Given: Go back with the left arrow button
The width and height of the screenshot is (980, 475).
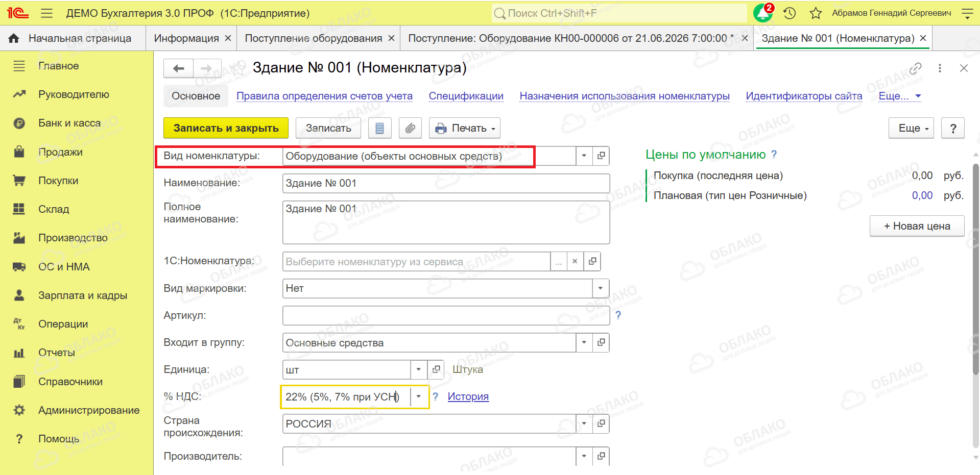Looking at the screenshot, I should 178,68.
